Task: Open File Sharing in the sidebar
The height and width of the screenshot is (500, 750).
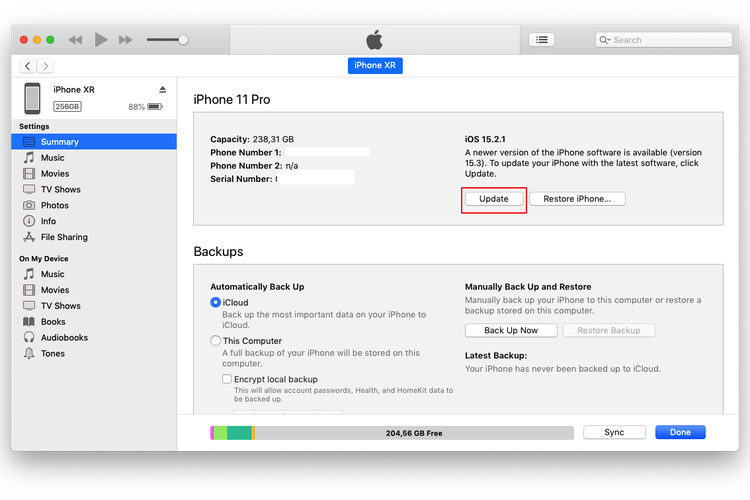Action: 64,237
